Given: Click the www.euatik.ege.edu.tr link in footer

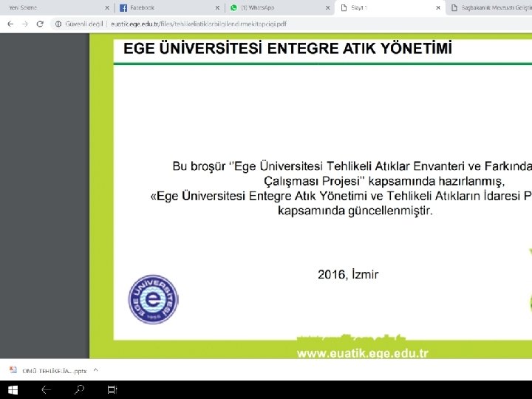Looking at the screenshot, I should [x=363, y=353].
